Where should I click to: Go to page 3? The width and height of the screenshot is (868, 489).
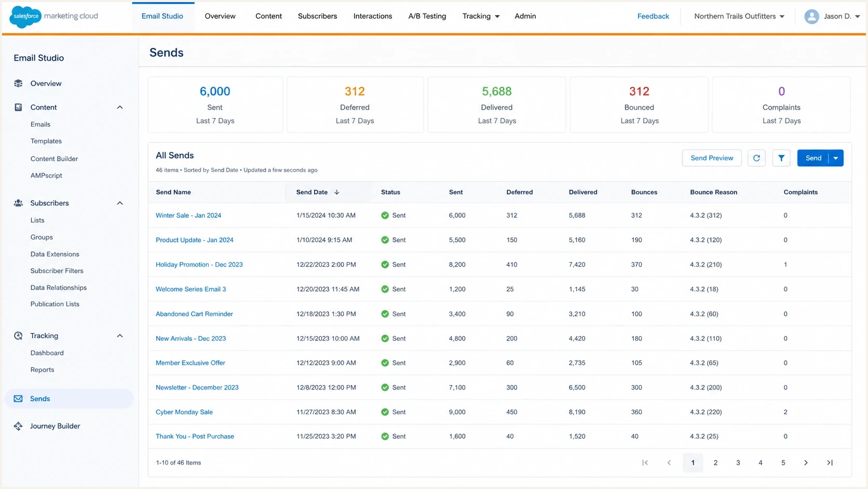(738, 462)
